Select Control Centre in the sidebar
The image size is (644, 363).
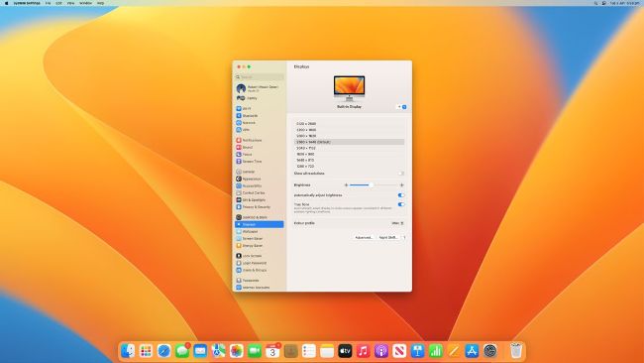pyautogui.click(x=260, y=192)
